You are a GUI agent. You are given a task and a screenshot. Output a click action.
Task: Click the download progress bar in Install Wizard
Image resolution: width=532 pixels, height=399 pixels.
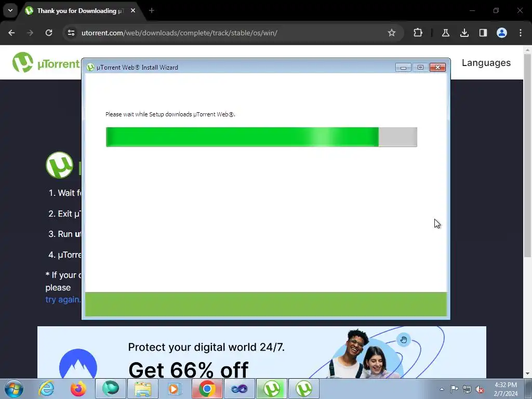[261, 137]
